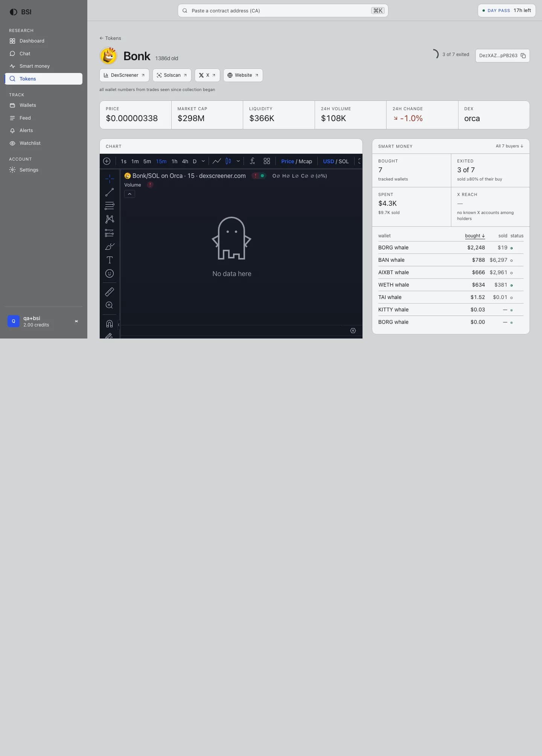Go back to Tokens list

tap(110, 38)
